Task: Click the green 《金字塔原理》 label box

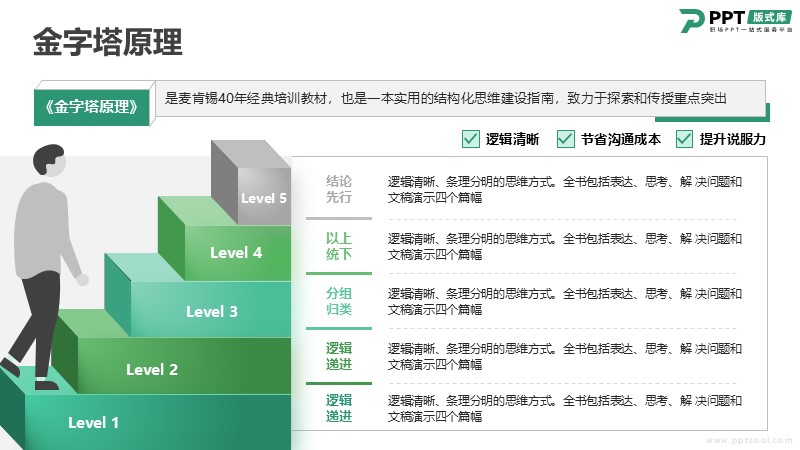Action: coord(92,107)
